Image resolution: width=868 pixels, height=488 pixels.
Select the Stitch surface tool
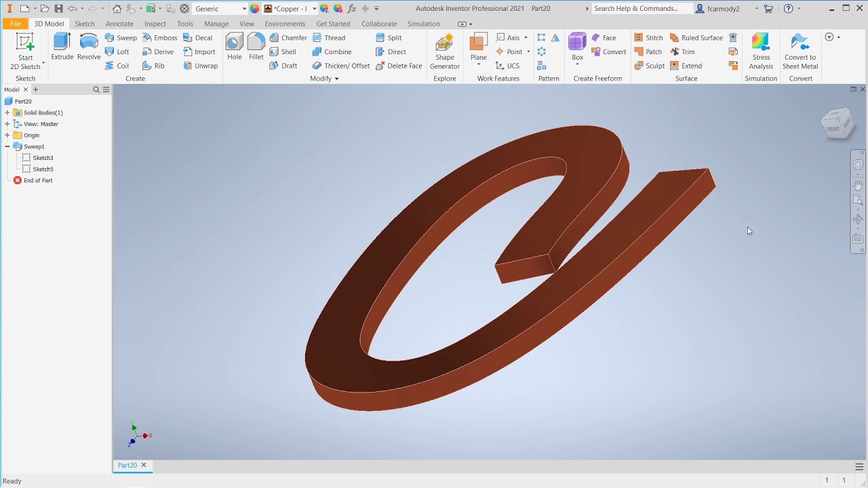tap(648, 38)
